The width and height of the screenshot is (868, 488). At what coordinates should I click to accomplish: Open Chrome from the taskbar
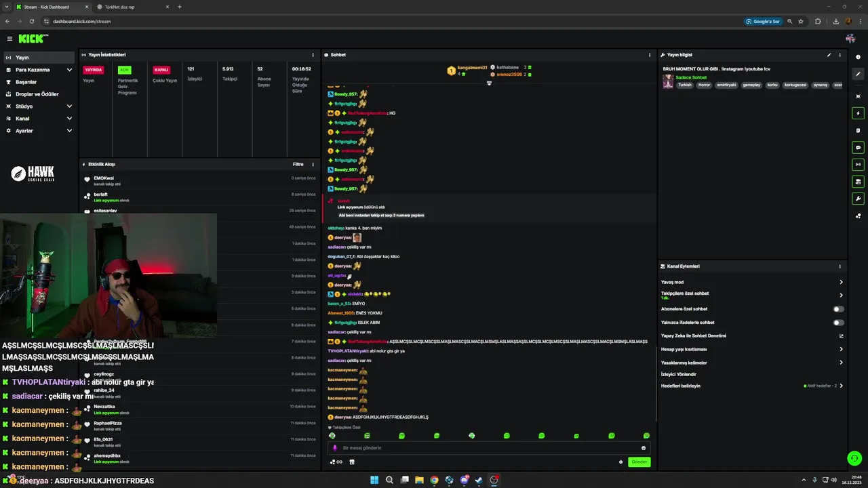434,480
